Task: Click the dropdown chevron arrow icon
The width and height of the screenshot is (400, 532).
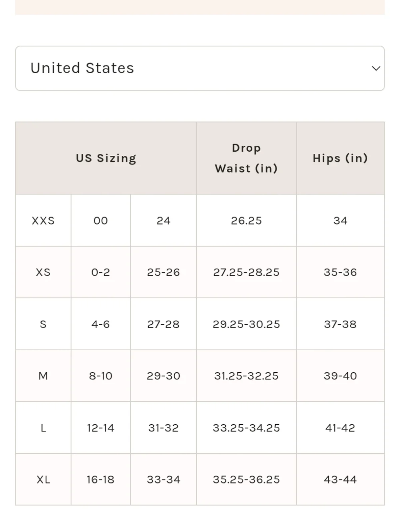Action: 376,68
